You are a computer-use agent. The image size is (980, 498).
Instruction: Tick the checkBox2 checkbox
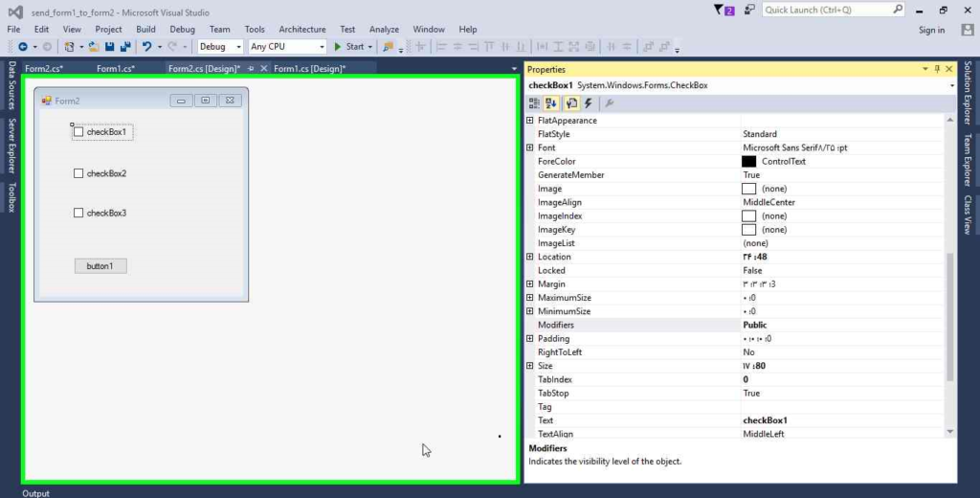[x=78, y=173]
